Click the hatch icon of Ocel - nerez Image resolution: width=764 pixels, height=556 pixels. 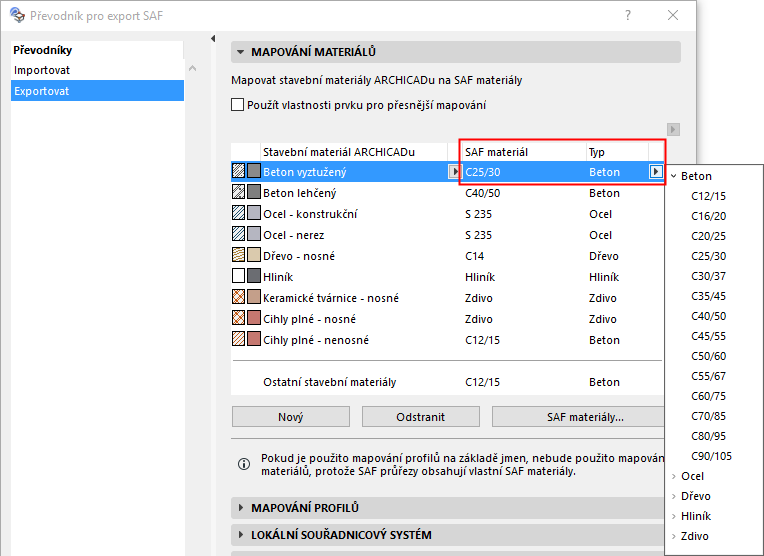238,234
